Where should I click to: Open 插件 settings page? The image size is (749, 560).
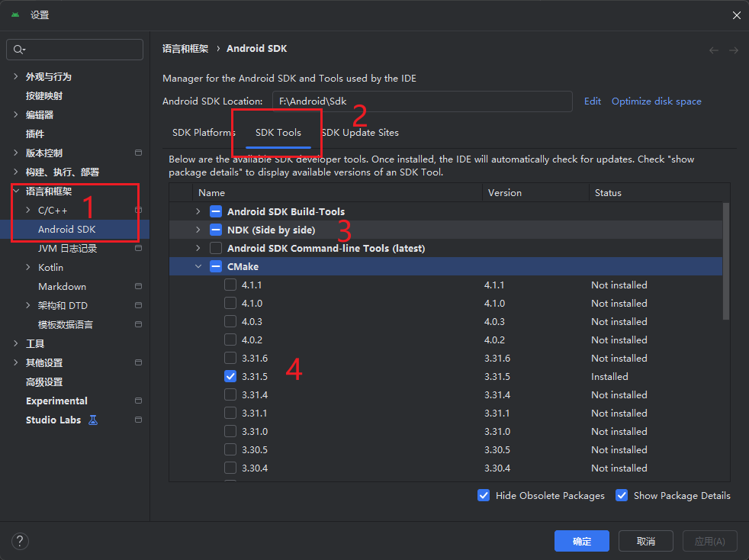click(x=35, y=134)
